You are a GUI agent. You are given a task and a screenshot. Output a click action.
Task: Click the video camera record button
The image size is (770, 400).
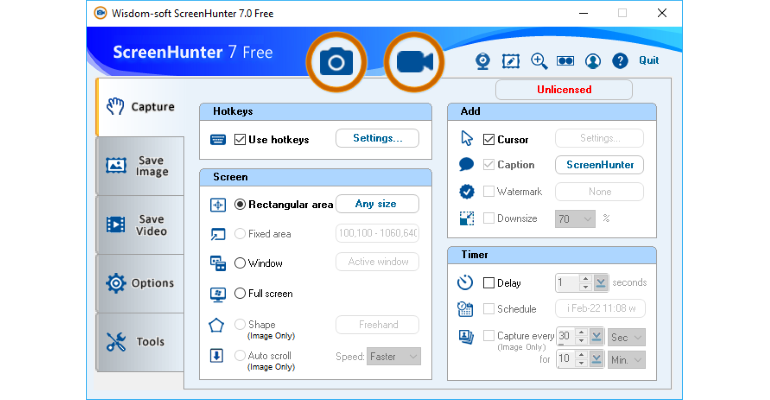pyautogui.click(x=414, y=62)
